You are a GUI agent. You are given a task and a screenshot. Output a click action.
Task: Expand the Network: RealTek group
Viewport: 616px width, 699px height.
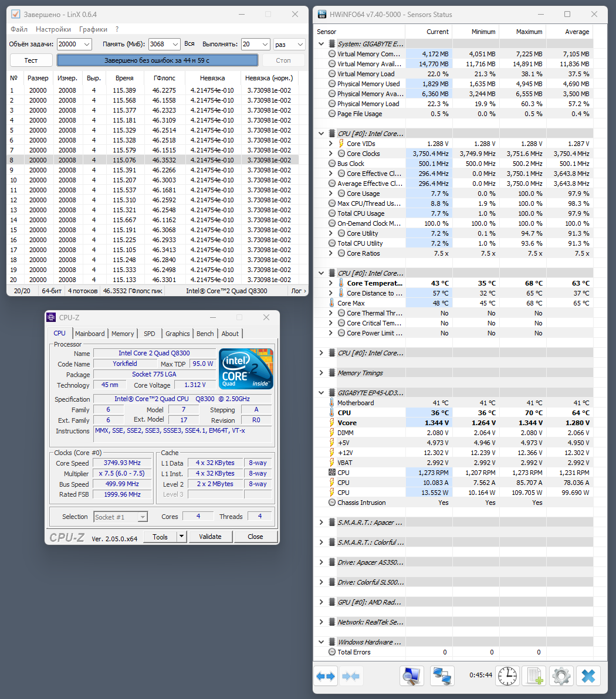[321, 622]
